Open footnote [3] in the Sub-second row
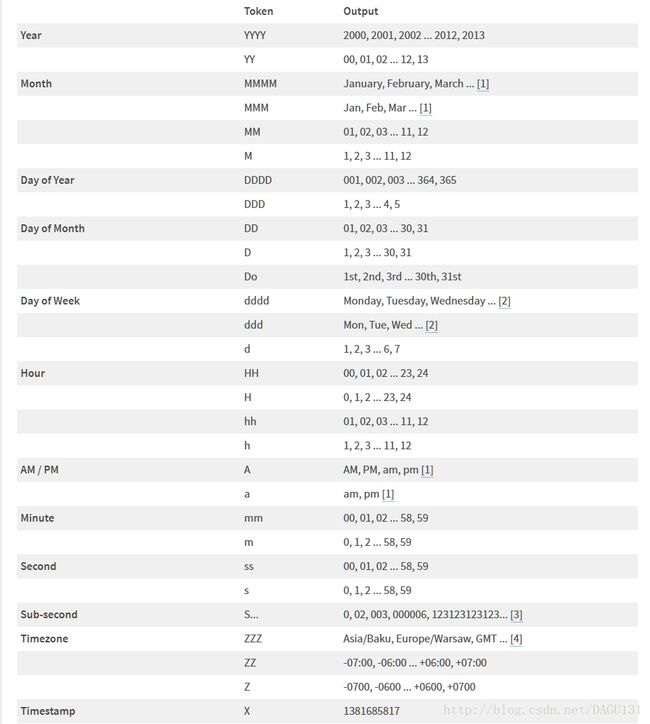Screen dimensions: 650x724 click(x=516, y=615)
